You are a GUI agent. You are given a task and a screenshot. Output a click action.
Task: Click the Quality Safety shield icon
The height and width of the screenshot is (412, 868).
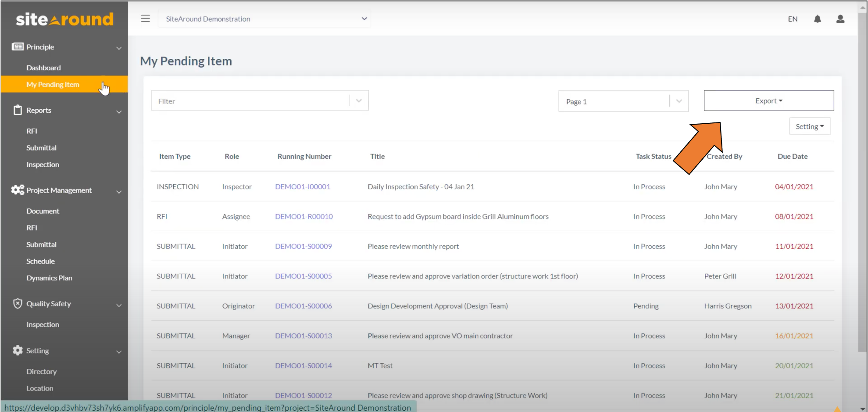click(18, 304)
